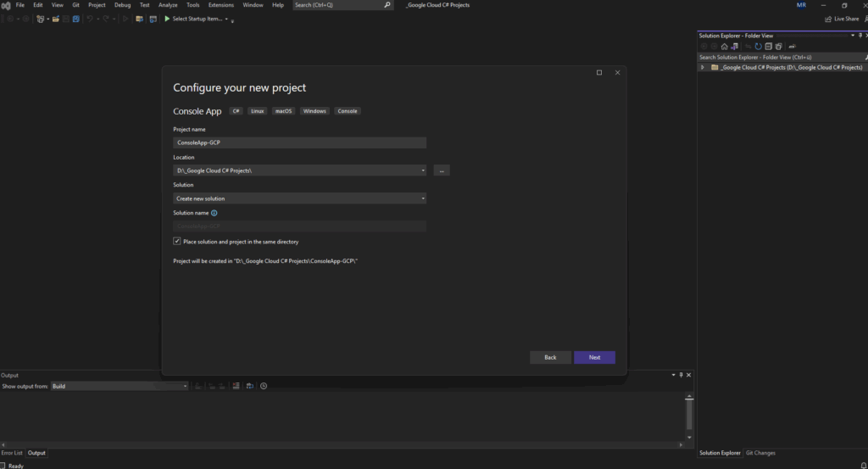The image size is (868, 469).
Task: Uncheck Place solution and project in same directory
Action: [x=176, y=242]
